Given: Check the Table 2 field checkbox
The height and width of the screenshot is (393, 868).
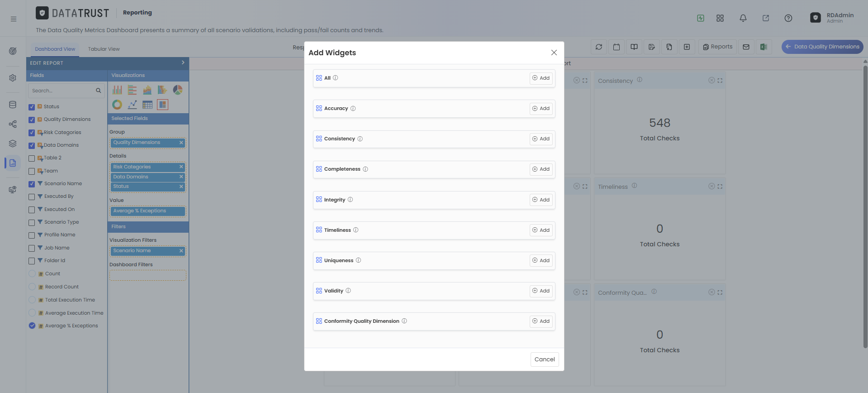Looking at the screenshot, I should (x=32, y=158).
